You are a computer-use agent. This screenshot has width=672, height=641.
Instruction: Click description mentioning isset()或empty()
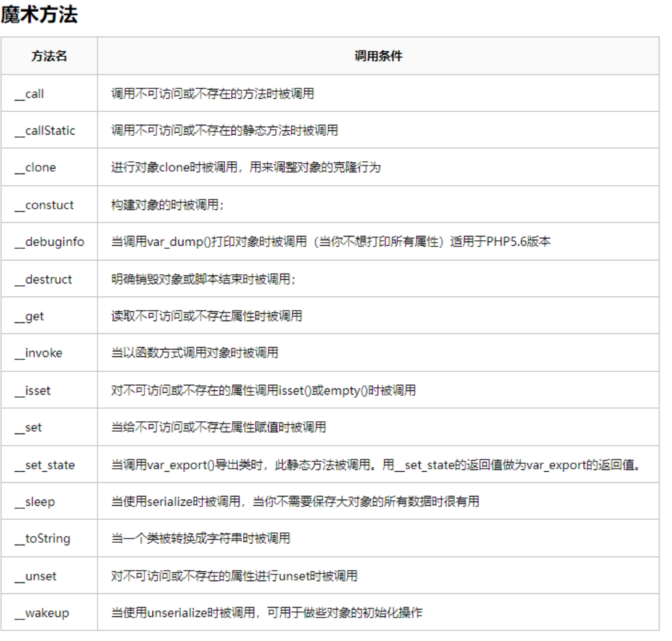(x=263, y=391)
